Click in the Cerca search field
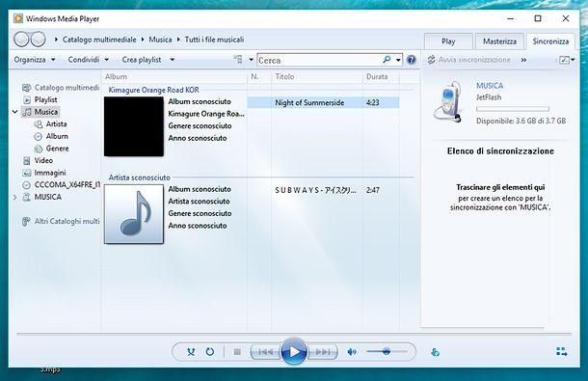588x381 pixels. tap(319, 60)
